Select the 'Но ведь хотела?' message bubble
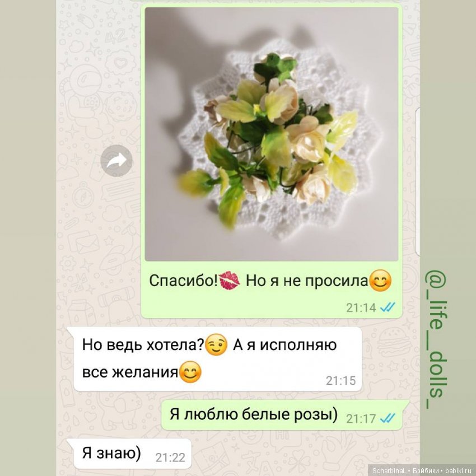The height and width of the screenshot is (476, 476). click(x=218, y=359)
